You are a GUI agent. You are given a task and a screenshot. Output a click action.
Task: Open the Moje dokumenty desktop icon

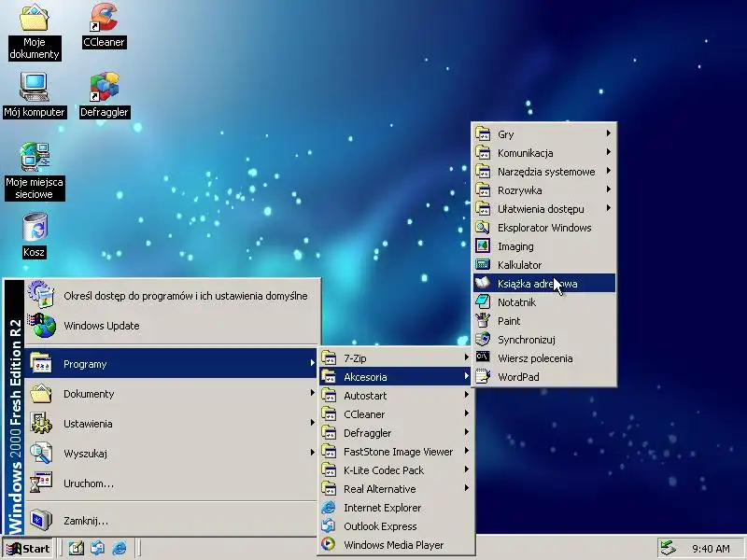coord(34,32)
